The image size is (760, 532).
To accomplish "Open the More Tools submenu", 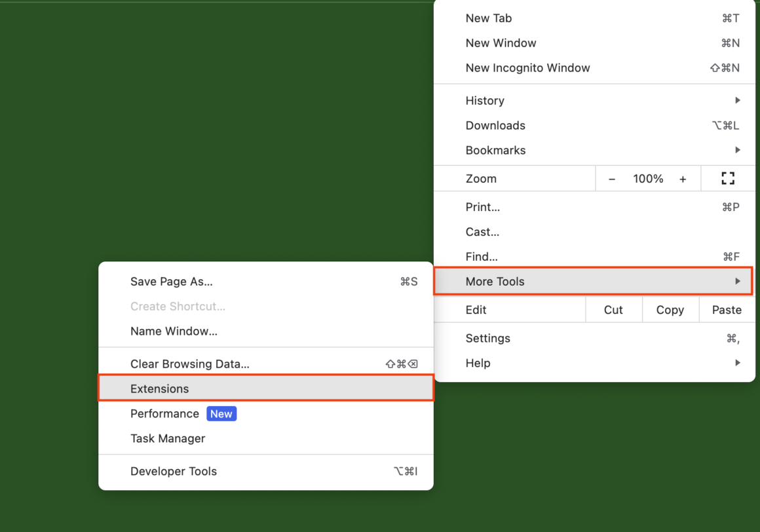I will point(495,282).
